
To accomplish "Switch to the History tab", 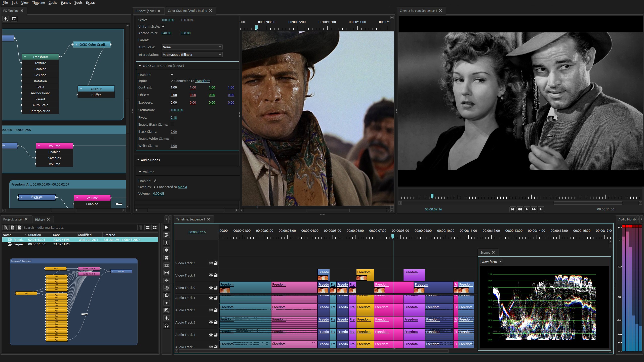I will [40, 219].
